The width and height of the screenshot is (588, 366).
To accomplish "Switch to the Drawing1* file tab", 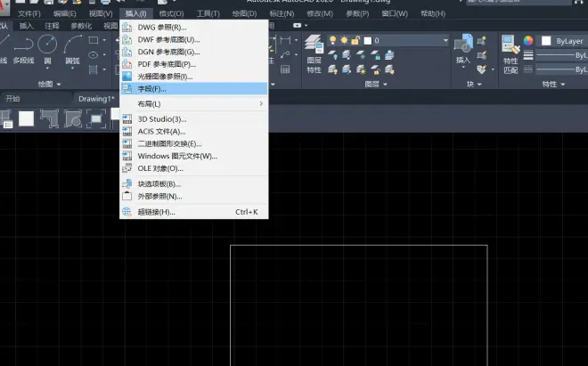I will pyautogui.click(x=96, y=99).
